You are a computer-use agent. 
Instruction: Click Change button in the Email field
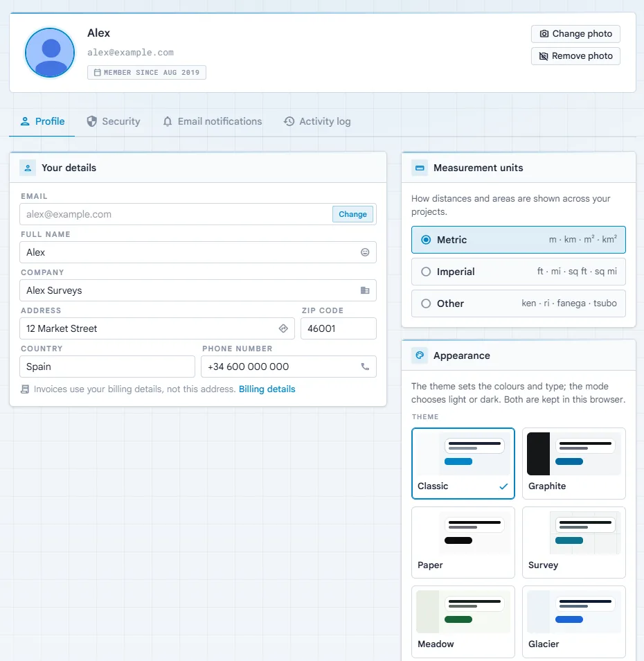352,214
